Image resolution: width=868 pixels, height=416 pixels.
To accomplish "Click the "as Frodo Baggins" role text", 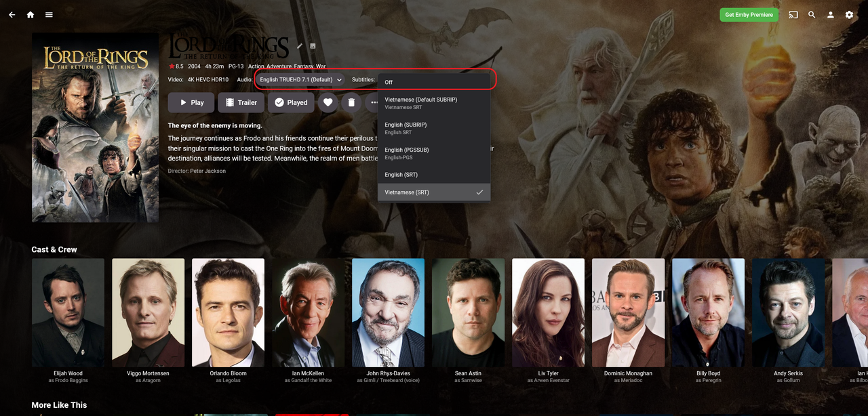I will 68,381.
